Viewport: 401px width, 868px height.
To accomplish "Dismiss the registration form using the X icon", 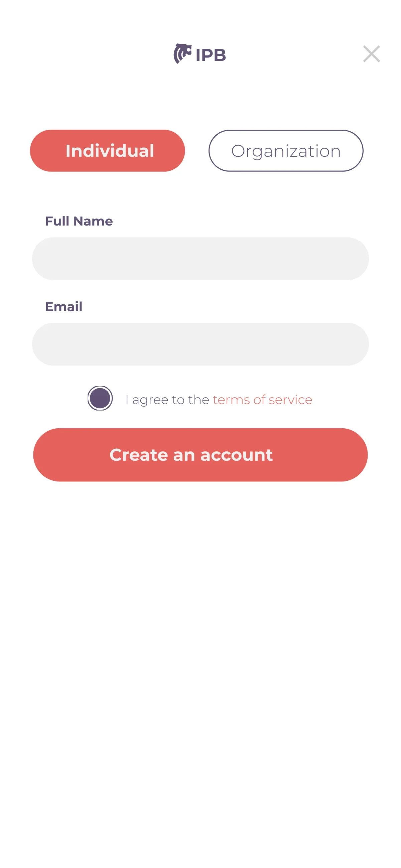I will coord(371,54).
